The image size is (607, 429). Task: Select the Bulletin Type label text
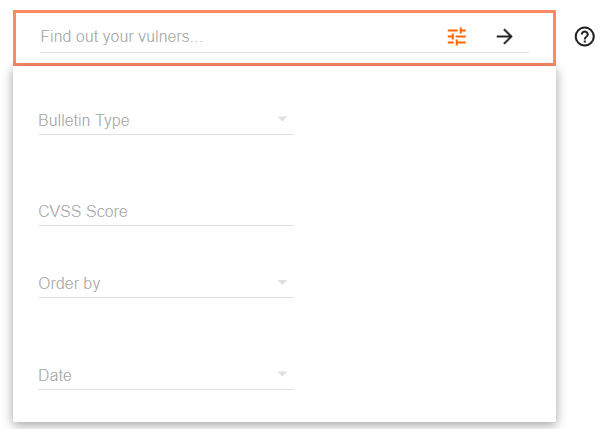pos(84,121)
